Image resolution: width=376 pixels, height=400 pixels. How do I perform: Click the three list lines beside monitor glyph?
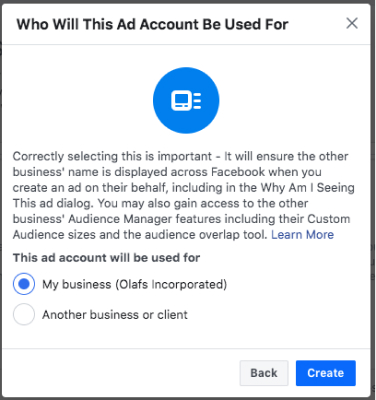coord(197,100)
